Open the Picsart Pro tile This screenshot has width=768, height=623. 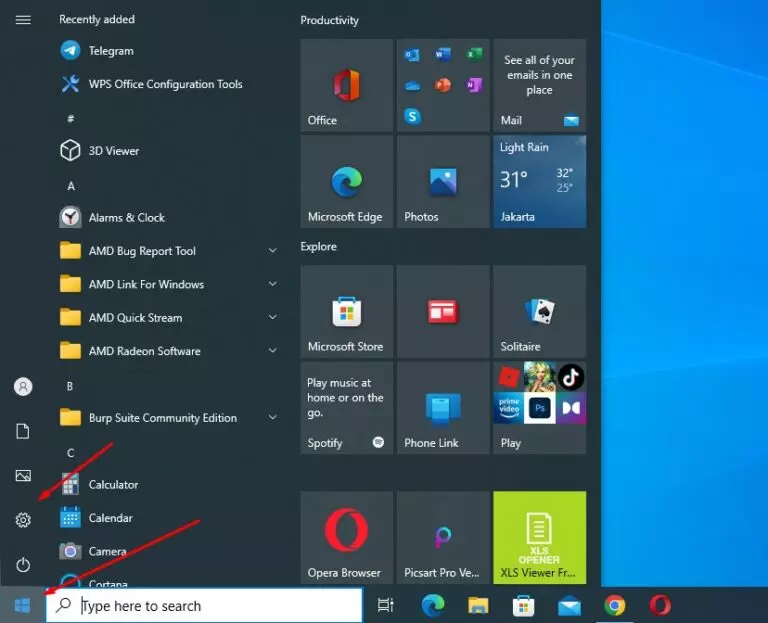click(x=443, y=537)
